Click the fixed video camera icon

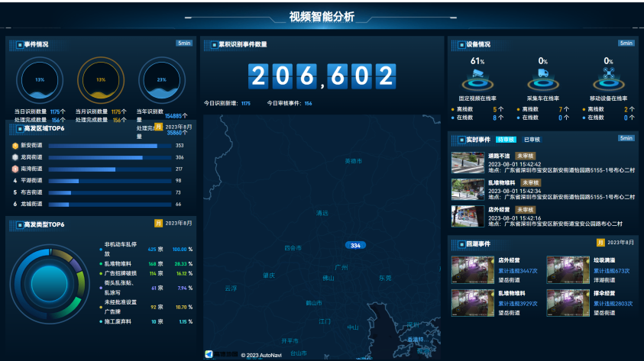pyautogui.click(x=477, y=76)
